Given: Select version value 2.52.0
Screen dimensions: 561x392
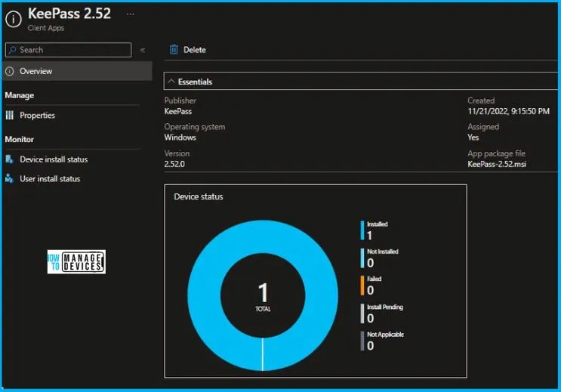Looking at the screenshot, I should click(174, 164).
